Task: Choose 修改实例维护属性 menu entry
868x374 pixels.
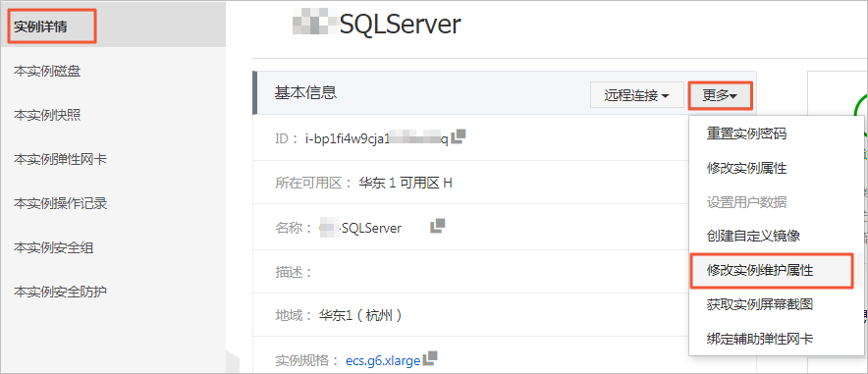Action: pyautogui.click(x=771, y=271)
